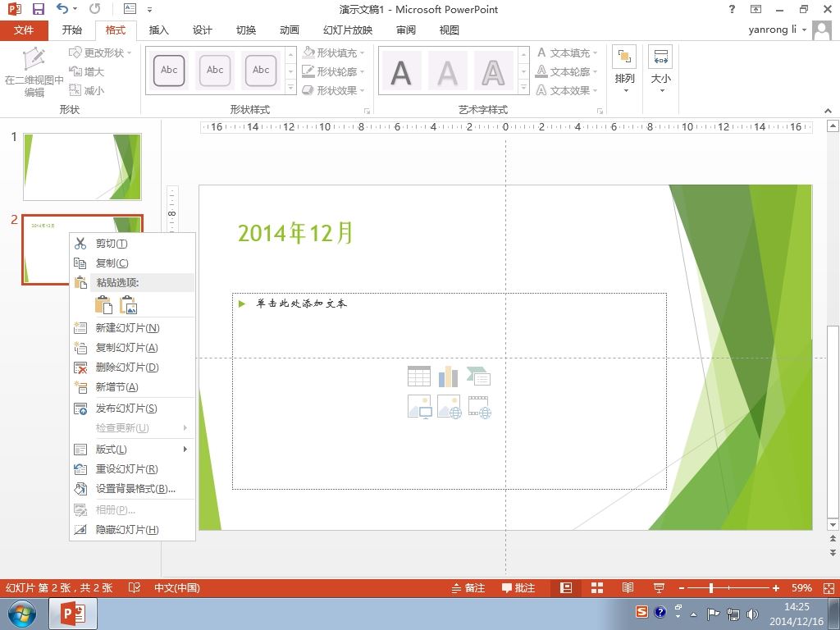840x630 pixels.
Task: Click the Cut scissors icon in context menu
Action: 80,244
